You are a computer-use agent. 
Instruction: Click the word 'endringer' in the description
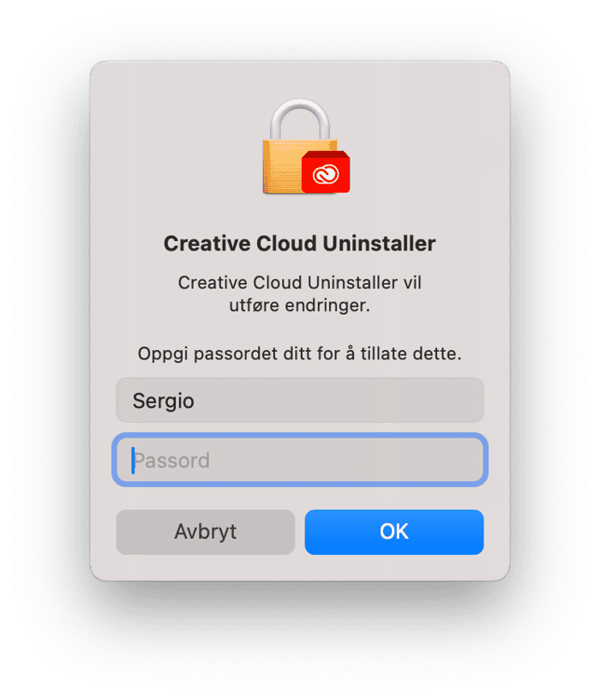tap(327, 305)
